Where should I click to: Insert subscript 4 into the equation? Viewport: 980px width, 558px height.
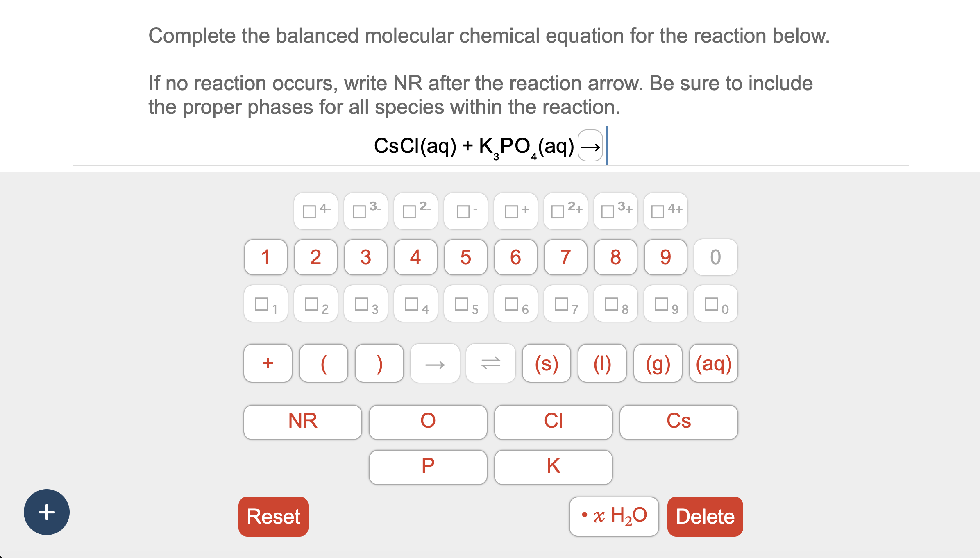tap(415, 304)
